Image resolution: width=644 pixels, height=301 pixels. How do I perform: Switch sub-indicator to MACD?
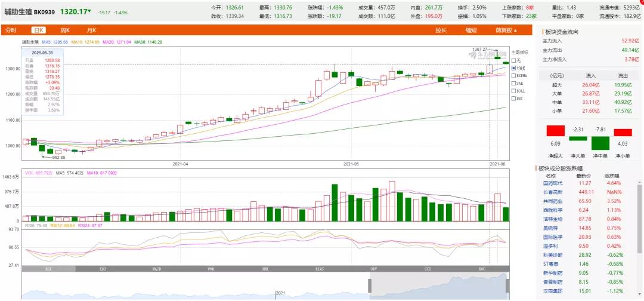pos(157,269)
